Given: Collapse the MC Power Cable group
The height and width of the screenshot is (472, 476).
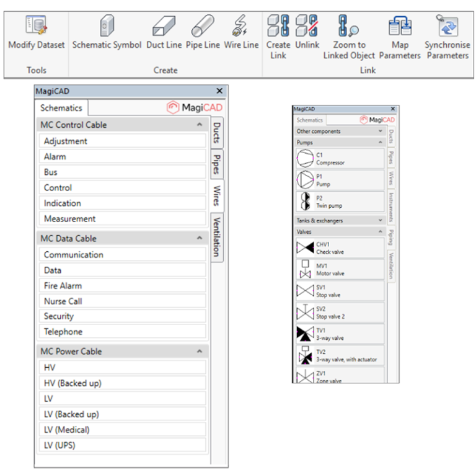Looking at the screenshot, I should tap(200, 352).
